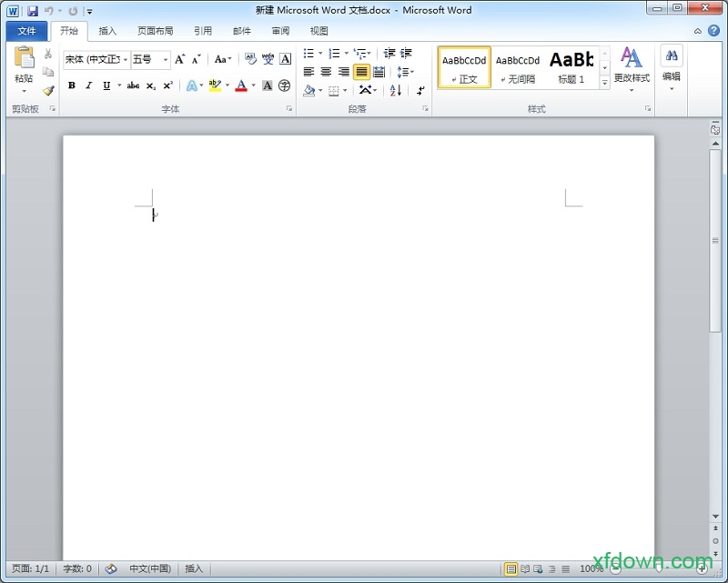Click the 文件 button

click(26, 31)
